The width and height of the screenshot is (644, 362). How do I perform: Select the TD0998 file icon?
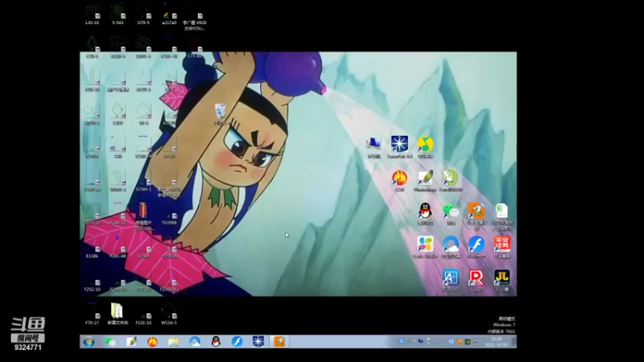(169, 214)
